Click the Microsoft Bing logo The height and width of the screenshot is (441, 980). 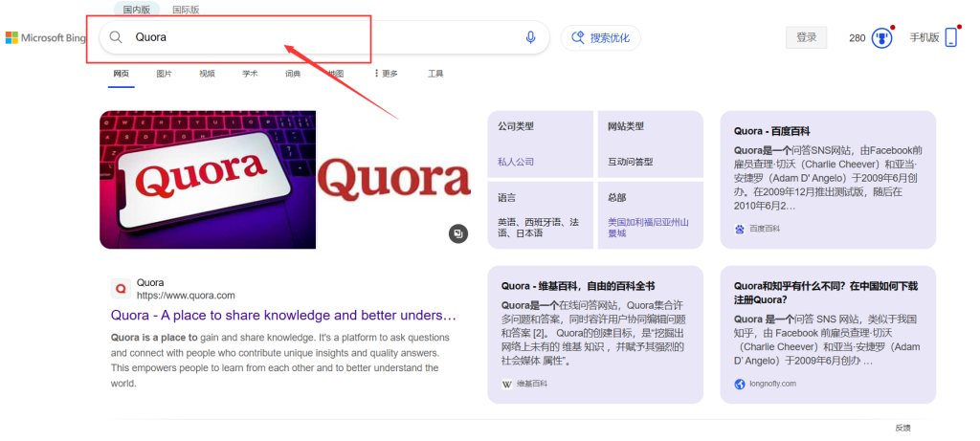pos(46,38)
